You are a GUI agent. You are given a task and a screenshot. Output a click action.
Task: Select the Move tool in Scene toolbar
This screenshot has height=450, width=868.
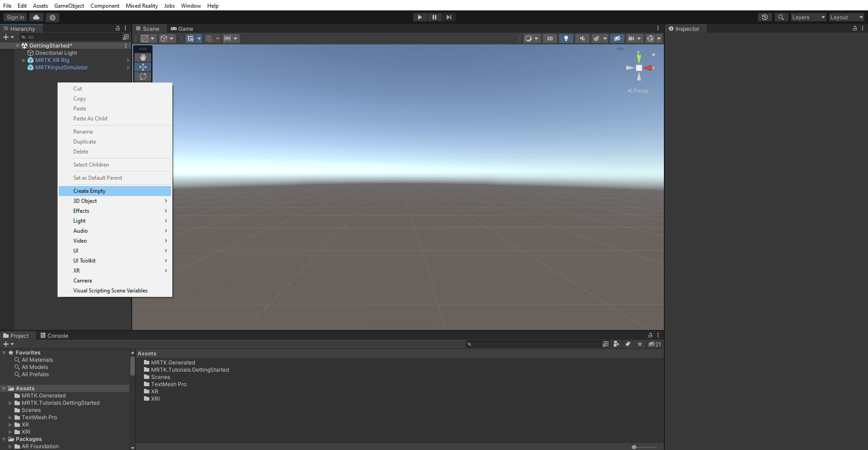point(143,67)
